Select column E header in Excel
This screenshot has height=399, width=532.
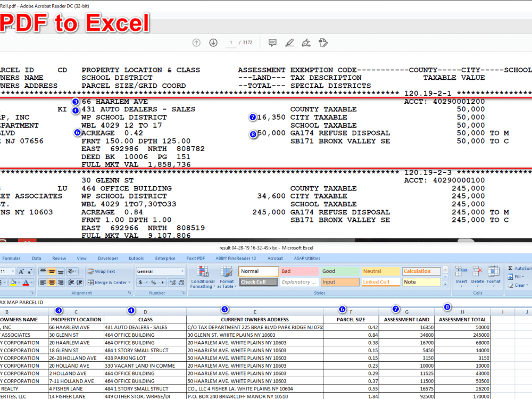click(x=255, y=312)
